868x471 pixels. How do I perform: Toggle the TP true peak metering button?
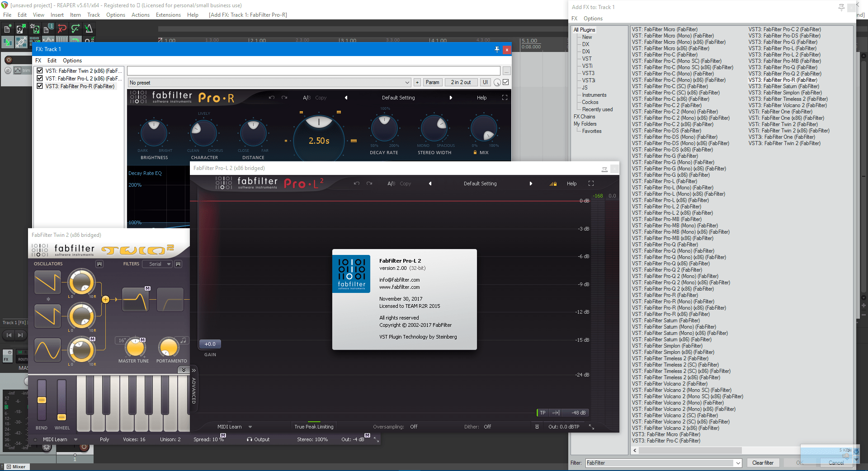[542, 413]
